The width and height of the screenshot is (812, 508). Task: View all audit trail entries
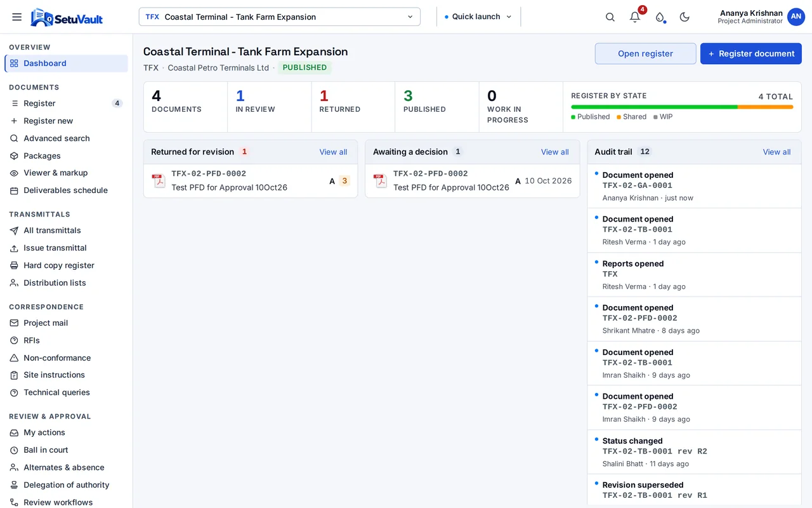point(776,152)
